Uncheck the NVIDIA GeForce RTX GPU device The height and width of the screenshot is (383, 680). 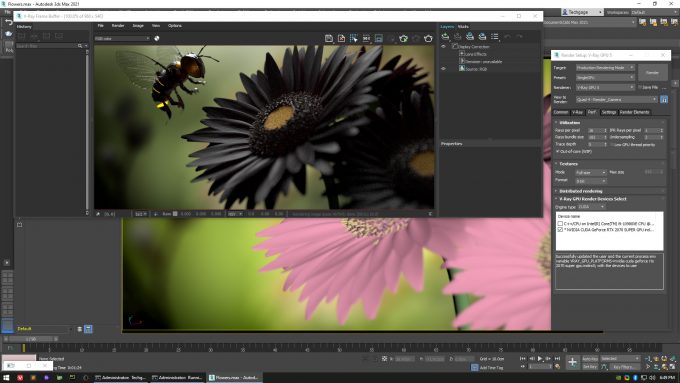tap(560, 229)
